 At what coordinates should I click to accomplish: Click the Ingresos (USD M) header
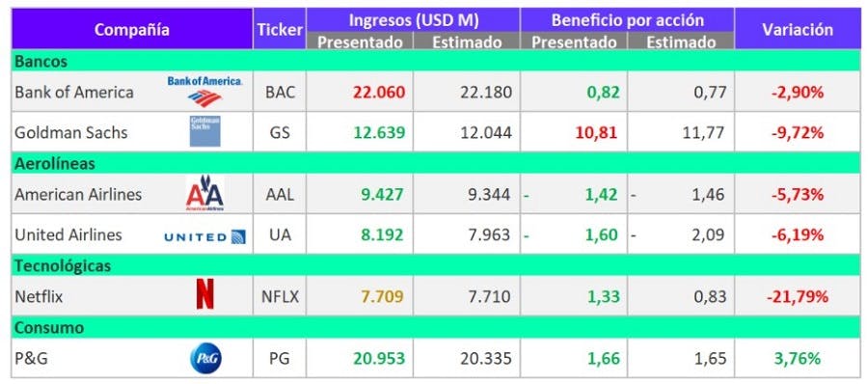click(413, 20)
